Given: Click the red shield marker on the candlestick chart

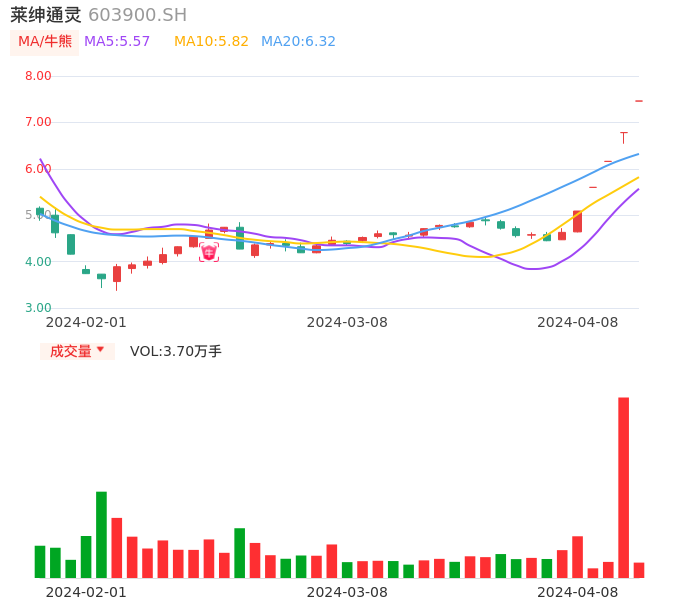Looking at the screenshot, I should tap(209, 252).
